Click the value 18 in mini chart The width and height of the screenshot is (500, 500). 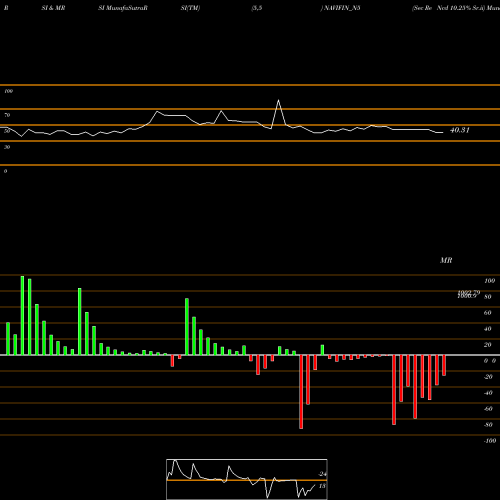click(322, 486)
